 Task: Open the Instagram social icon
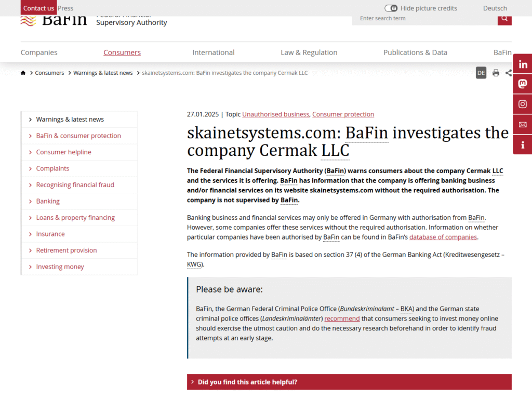pos(523,104)
